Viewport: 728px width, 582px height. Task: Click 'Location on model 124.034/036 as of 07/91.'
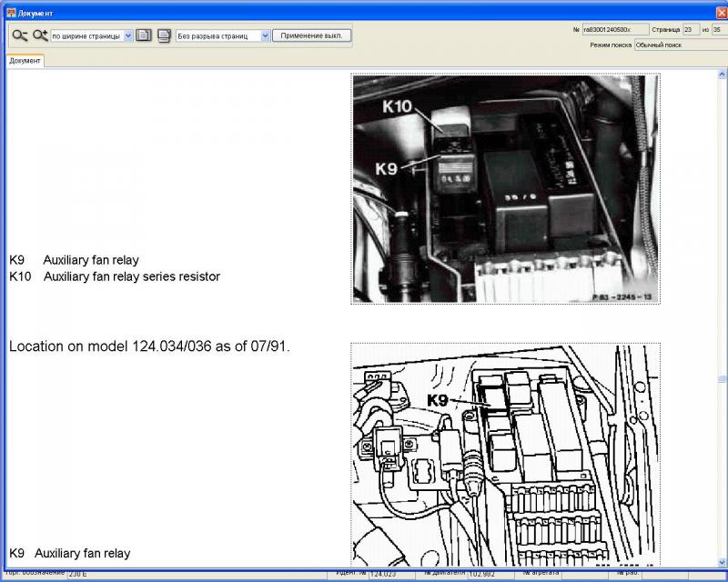149,346
